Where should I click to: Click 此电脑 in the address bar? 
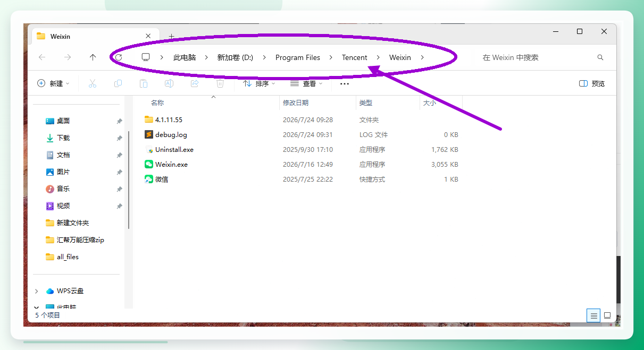coord(185,57)
